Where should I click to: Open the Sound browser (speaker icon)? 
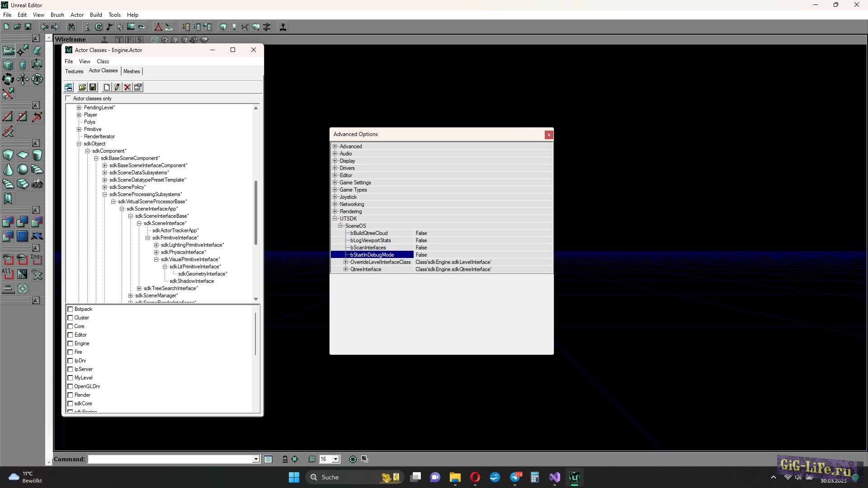[x=120, y=27]
